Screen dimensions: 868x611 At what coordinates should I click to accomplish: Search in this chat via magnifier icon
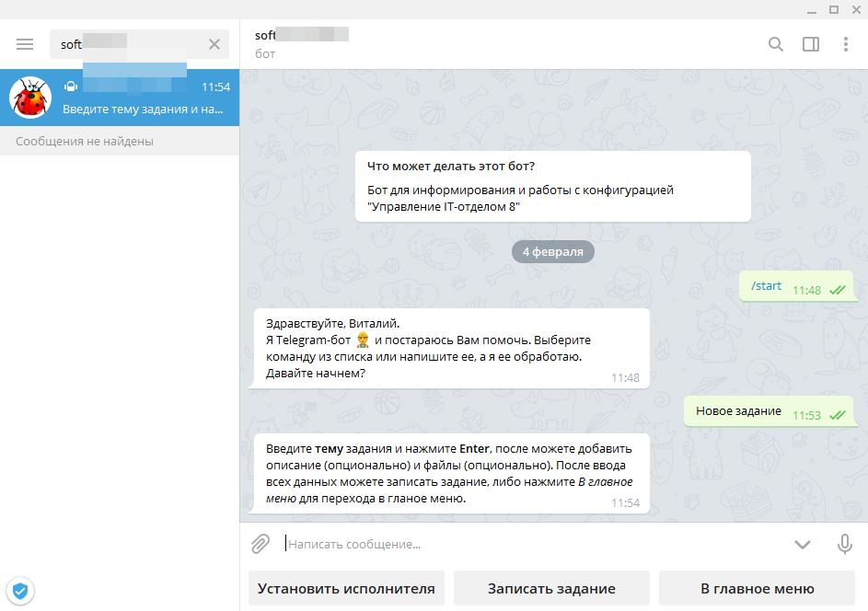[776, 43]
